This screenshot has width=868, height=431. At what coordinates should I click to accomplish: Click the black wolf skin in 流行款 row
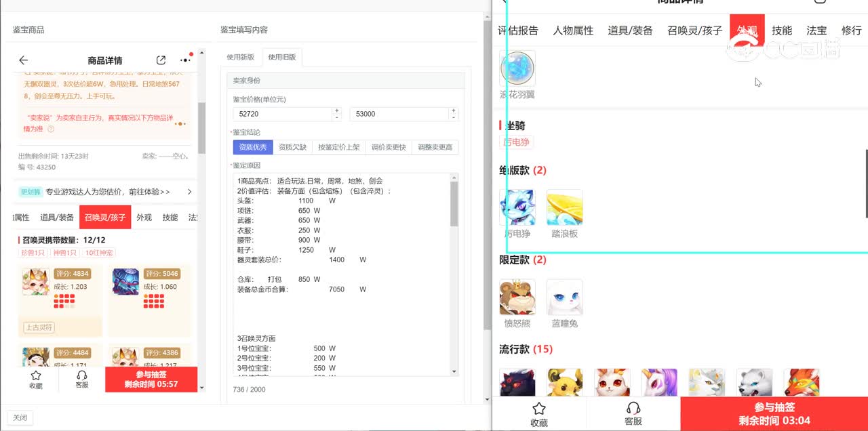(x=517, y=383)
